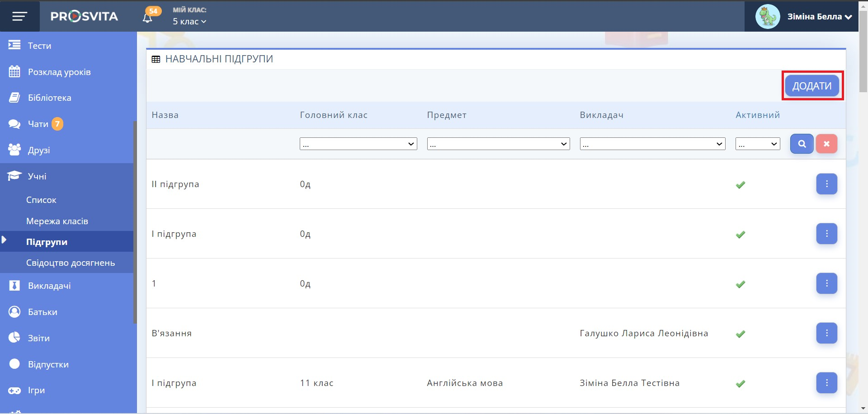Open three-dots menu for the 11 клас row
This screenshot has height=414, width=868.
click(826, 383)
